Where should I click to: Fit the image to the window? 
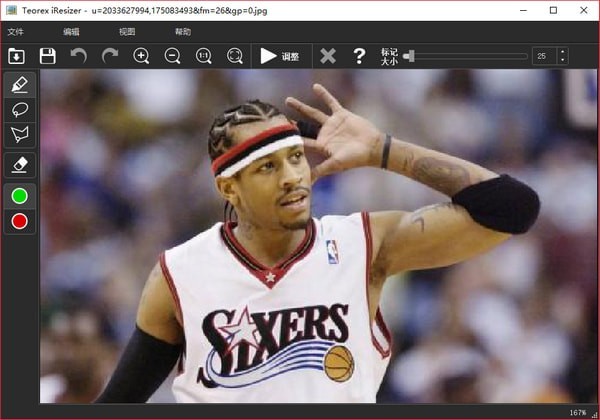coord(234,56)
